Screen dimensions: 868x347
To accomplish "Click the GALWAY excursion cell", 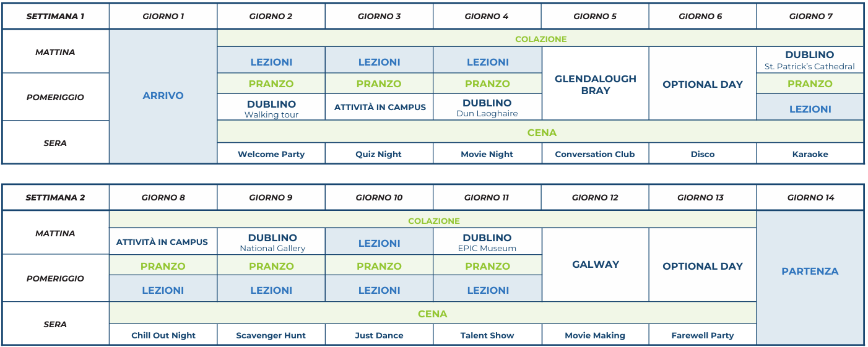I will point(595,265).
